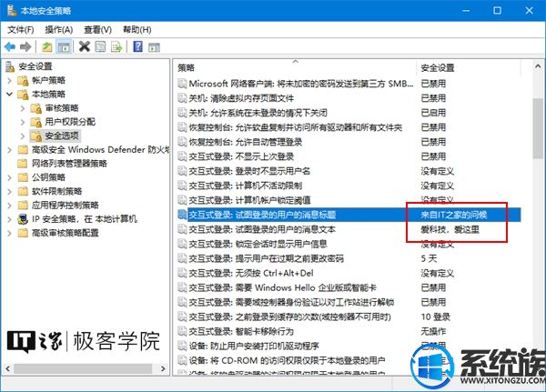Open the Help question mark icon
Image resolution: width=546 pixels, height=392 pixels.
pos(138,46)
